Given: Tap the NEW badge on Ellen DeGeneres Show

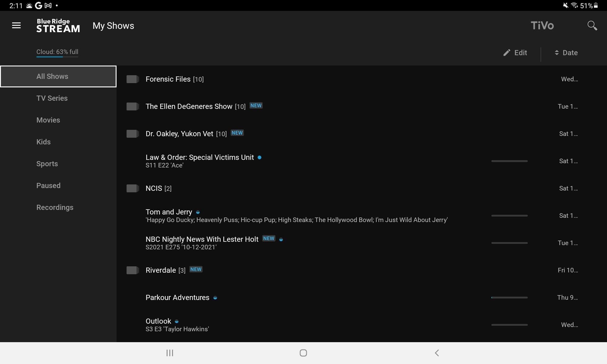Looking at the screenshot, I should (256, 106).
